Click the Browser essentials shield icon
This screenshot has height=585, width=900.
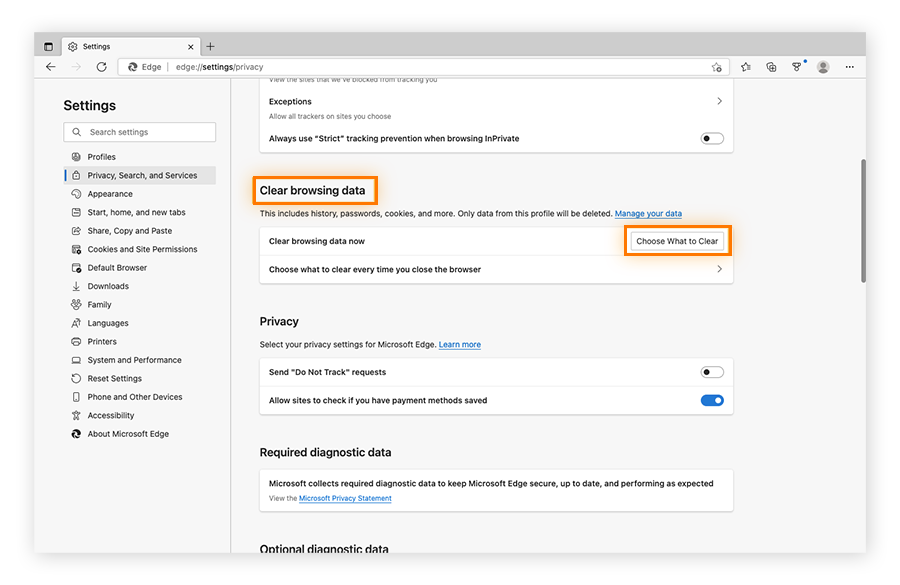(797, 66)
